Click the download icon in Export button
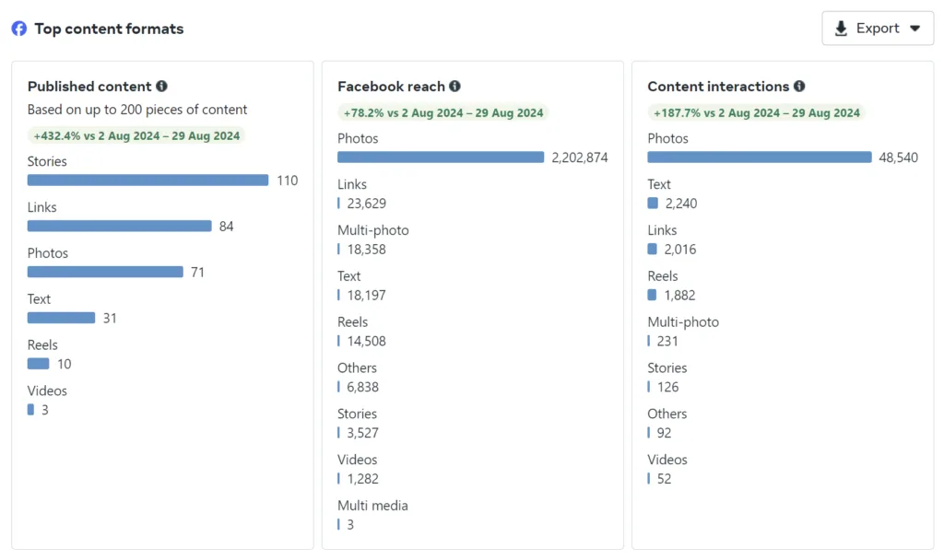The width and height of the screenshot is (944, 560). pos(841,29)
